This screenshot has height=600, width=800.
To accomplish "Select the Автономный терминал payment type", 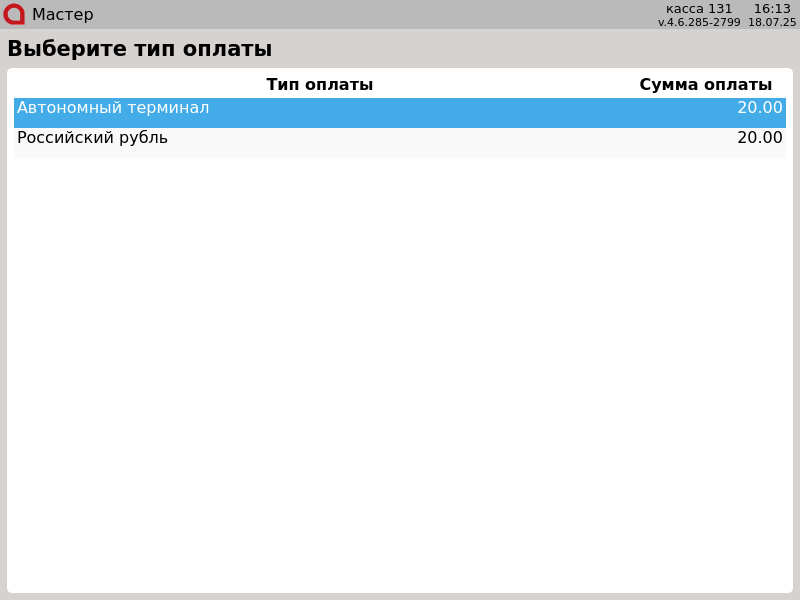I will (x=113, y=108).
